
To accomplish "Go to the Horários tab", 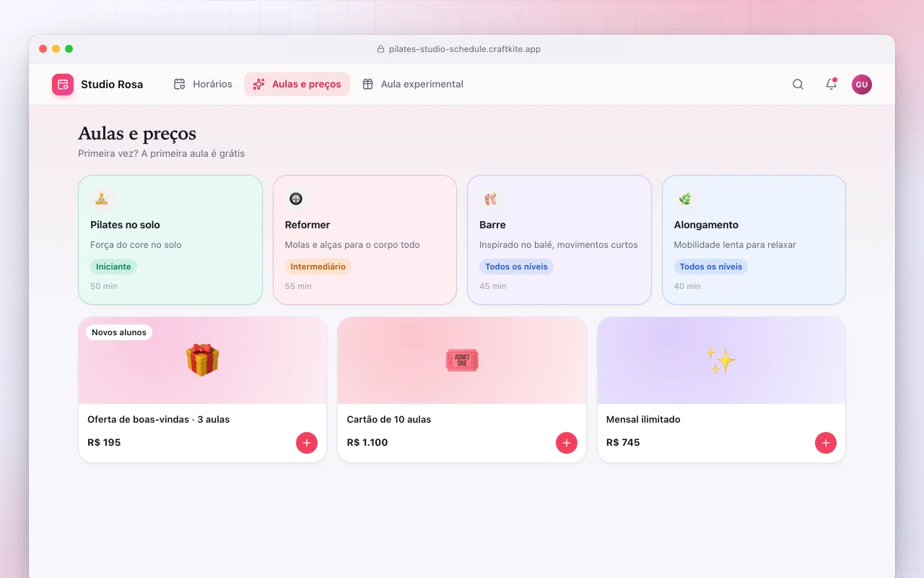I will tap(203, 85).
